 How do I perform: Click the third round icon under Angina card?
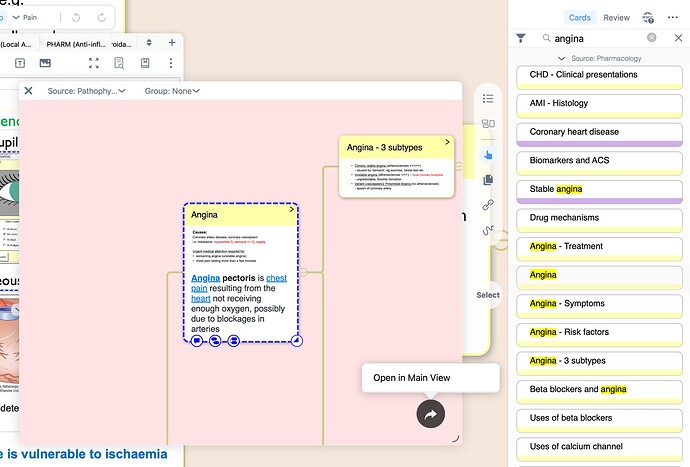pyautogui.click(x=234, y=341)
